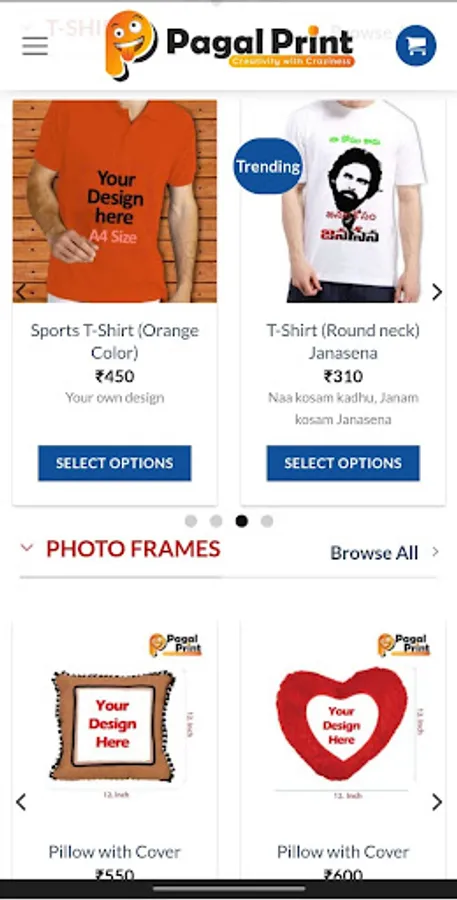Image resolution: width=457 pixels, height=900 pixels.
Task: Select options for Sports T-Shirt Orange
Action: (x=115, y=463)
